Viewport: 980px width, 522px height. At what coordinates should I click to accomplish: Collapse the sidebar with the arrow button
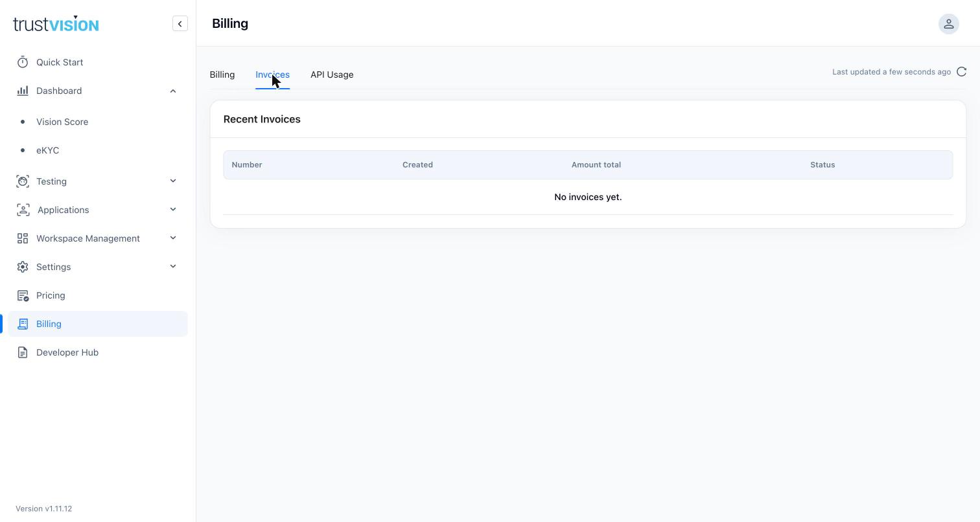(x=180, y=24)
